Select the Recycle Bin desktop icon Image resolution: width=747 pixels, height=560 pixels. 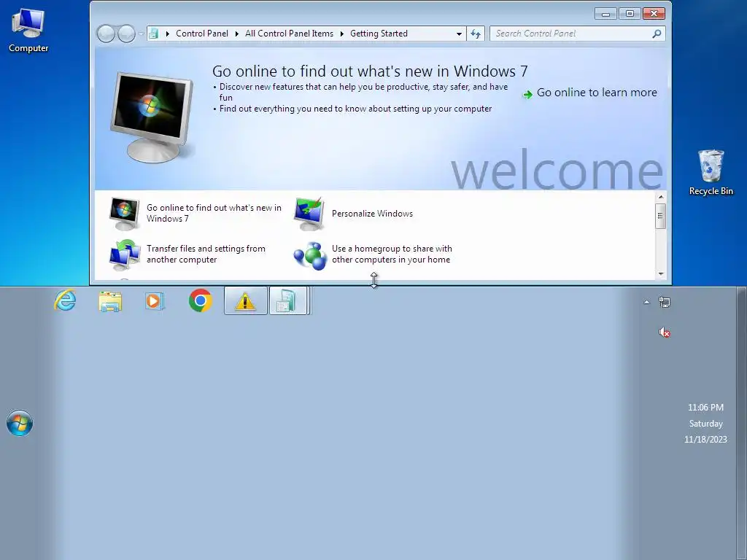711,172
